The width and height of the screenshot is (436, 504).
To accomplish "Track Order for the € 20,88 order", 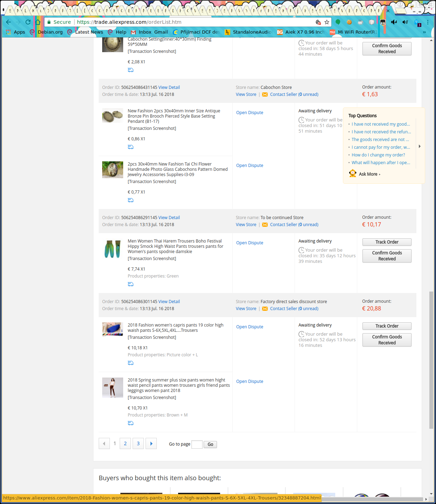I will 387,326.
